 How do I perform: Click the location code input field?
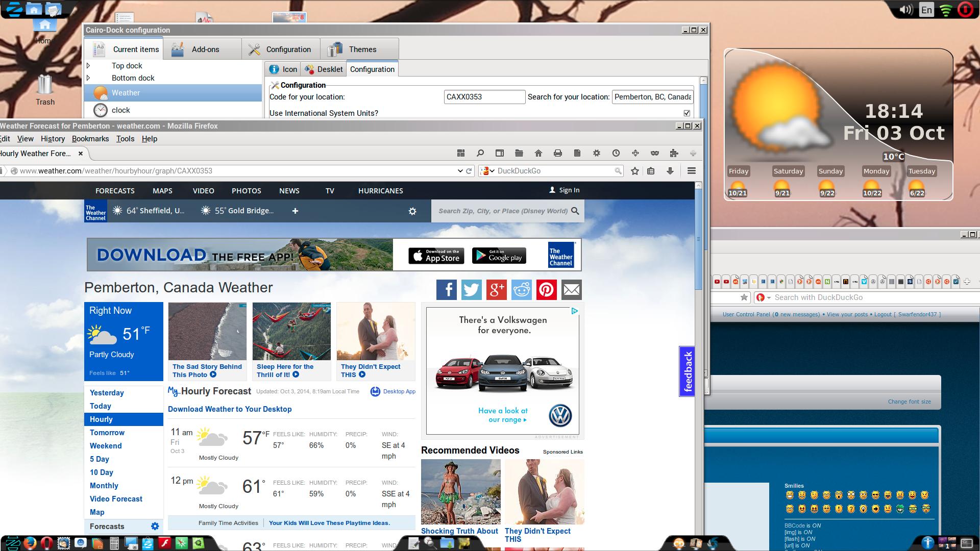484,97
